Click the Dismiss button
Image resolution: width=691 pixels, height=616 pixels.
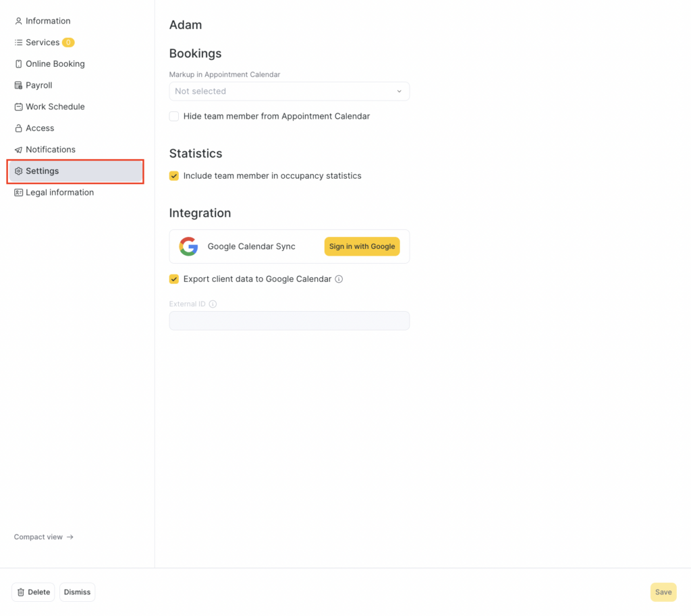pyautogui.click(x=77, y=592)
